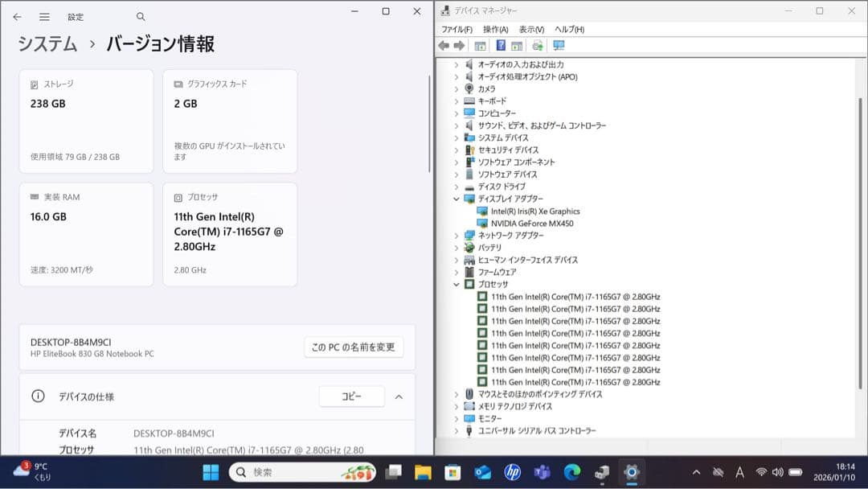Click the search magnifier in Settings header
The image size is (868, 489).
click(x=141, y=17)
